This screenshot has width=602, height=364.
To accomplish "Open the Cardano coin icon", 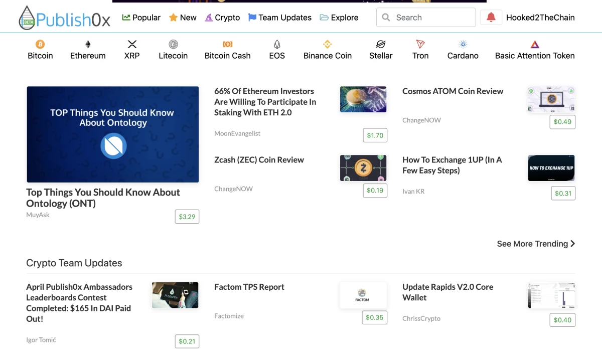I will [463, 44].
